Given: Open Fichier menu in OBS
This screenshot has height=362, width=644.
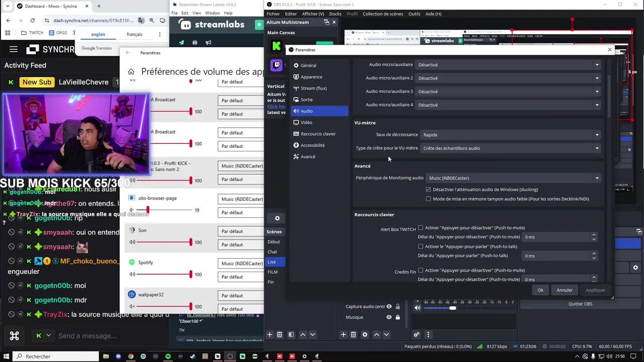Looking at the screenshot, I should coord(273,14).
